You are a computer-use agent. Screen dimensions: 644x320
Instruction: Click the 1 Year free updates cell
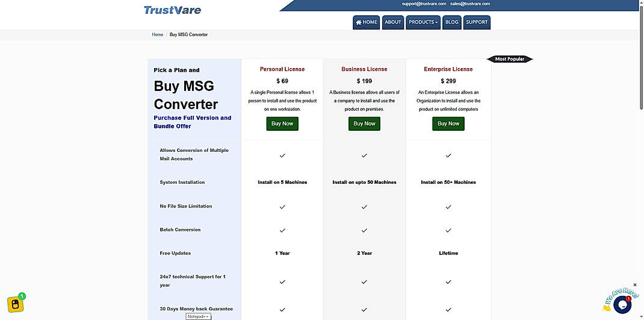point(282,253)
